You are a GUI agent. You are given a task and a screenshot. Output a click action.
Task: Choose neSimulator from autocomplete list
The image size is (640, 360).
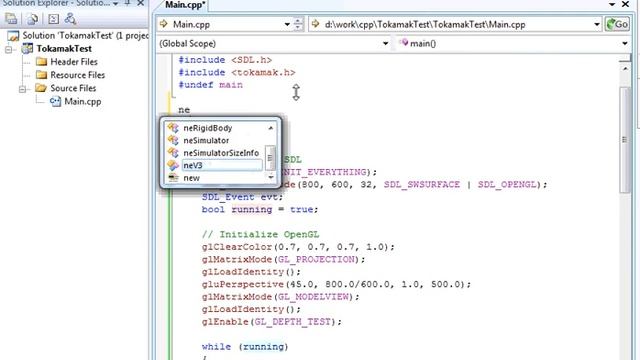pos(206,140)
